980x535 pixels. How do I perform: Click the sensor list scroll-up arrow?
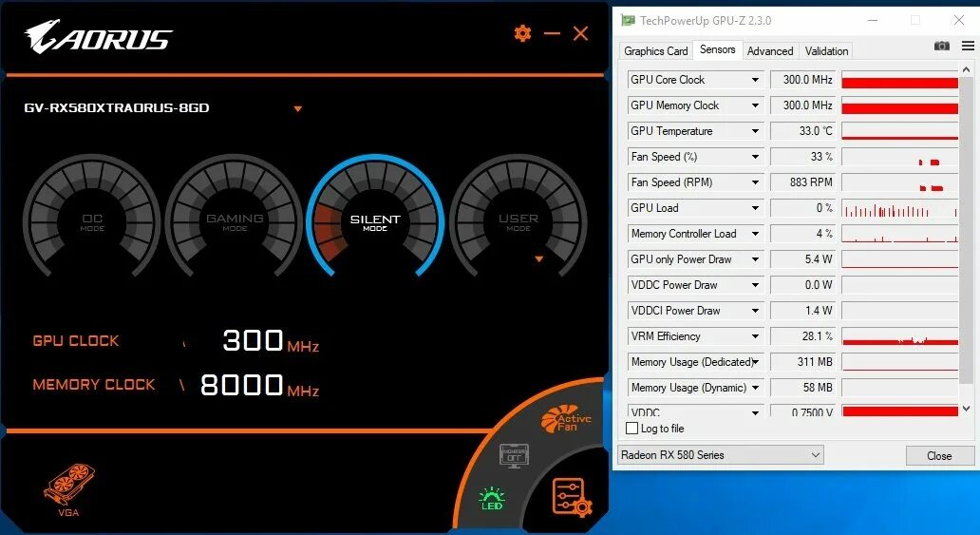967,69
